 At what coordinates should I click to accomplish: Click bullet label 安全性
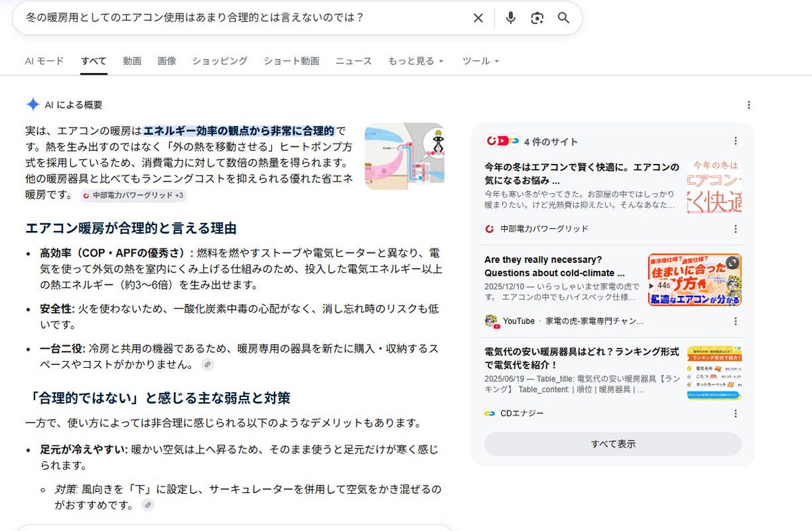(x=56, y=309)
